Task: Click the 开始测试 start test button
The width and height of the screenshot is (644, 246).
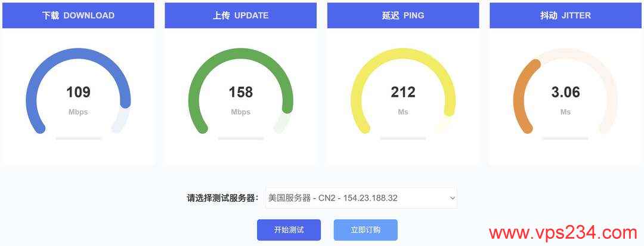Action: pos(289,229)
